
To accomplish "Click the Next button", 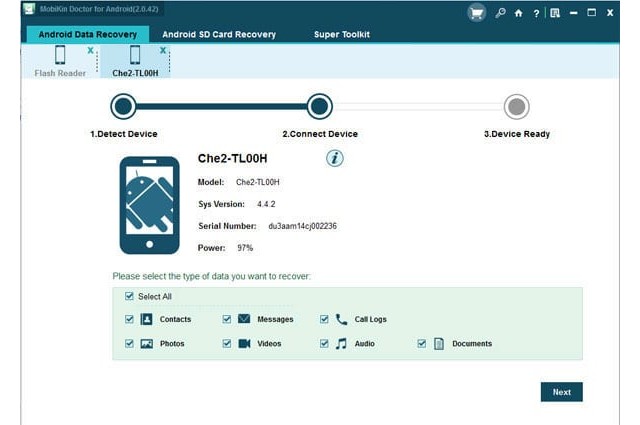I will (561, 392).
